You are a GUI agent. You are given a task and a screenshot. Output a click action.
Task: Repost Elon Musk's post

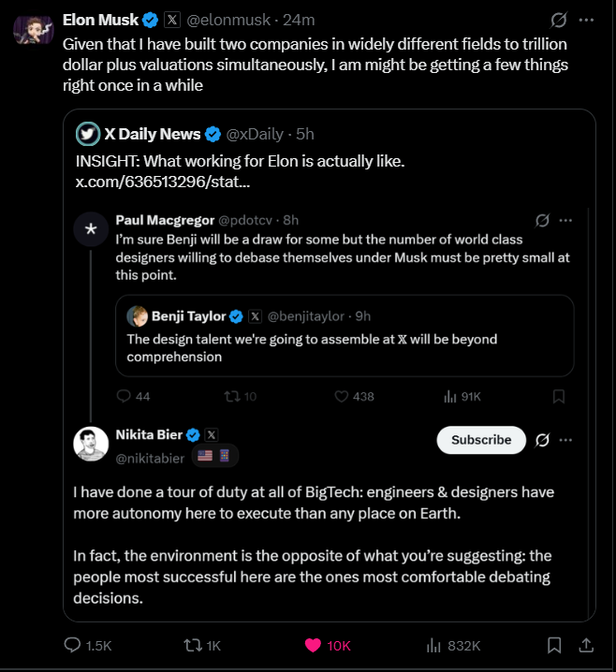pos(192,645)
